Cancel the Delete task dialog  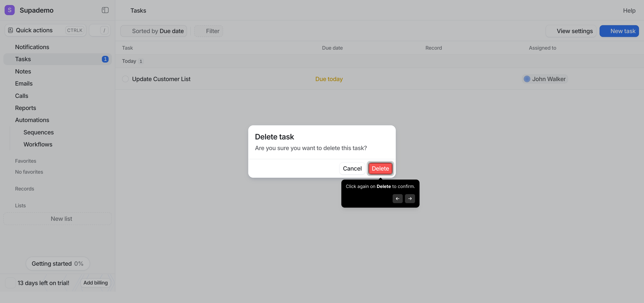click(x=352, y=169)
